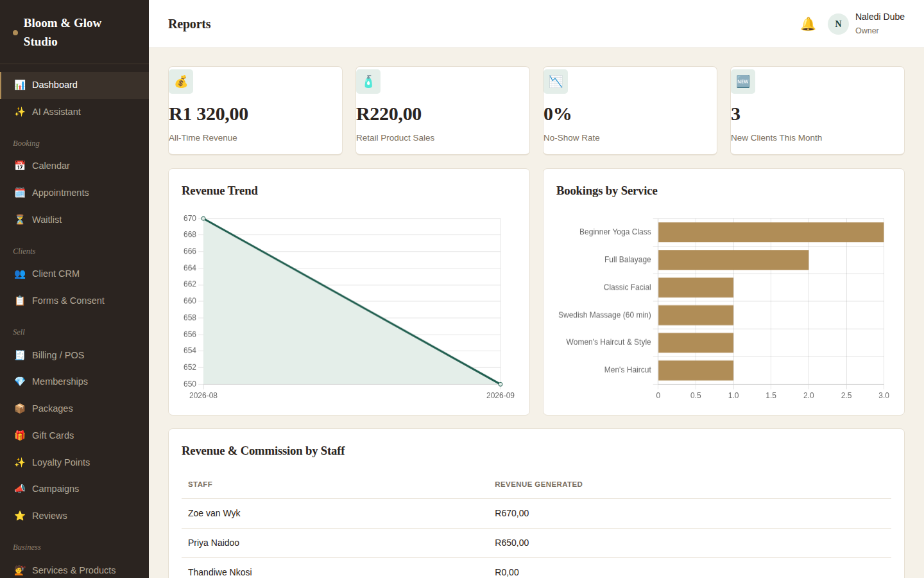Go to Forms & Consent
Screen dimensions: 924x578
(x=74, y=301)
